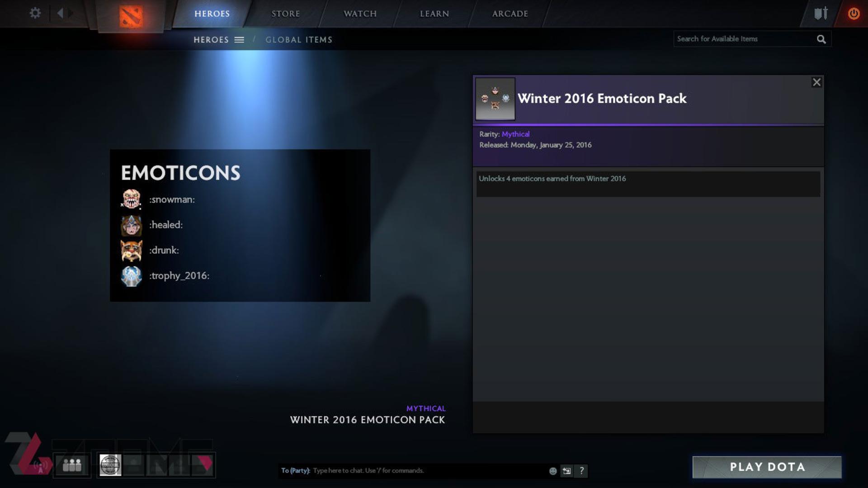The width and height of the screenshot is (868, 488).
Task: Click the Winter 2016 Emoticon Pack title
Action: pos(602,99)
